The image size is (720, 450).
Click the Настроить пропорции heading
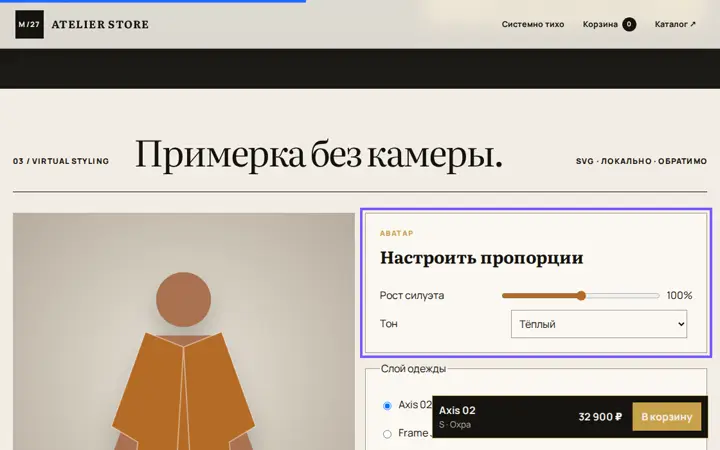click(x=481, y=258)
